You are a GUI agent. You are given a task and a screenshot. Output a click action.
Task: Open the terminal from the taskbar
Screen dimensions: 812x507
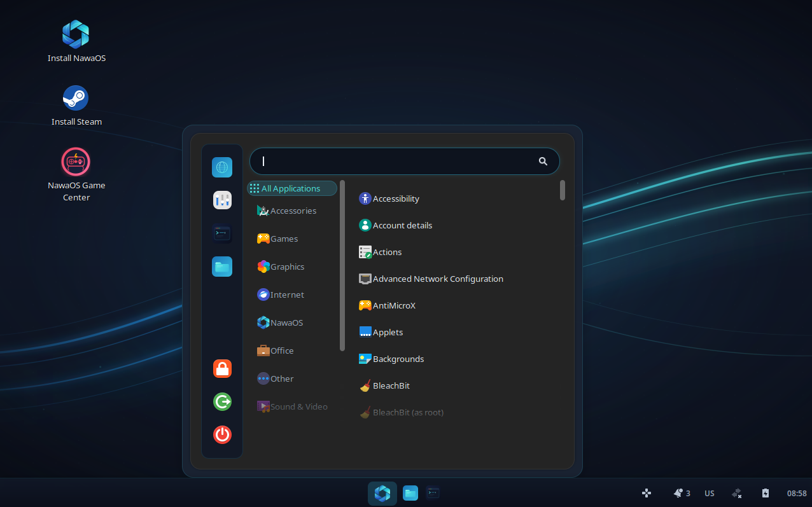[433, 492]
